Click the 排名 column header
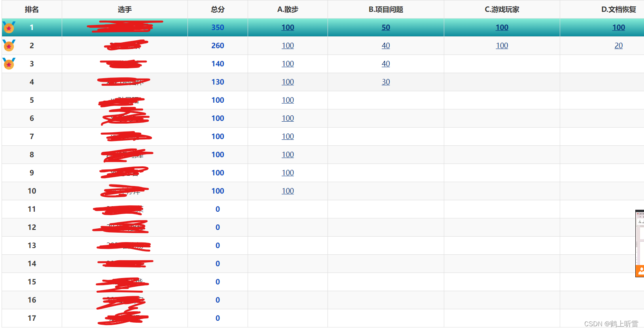 tap(32, 9)
